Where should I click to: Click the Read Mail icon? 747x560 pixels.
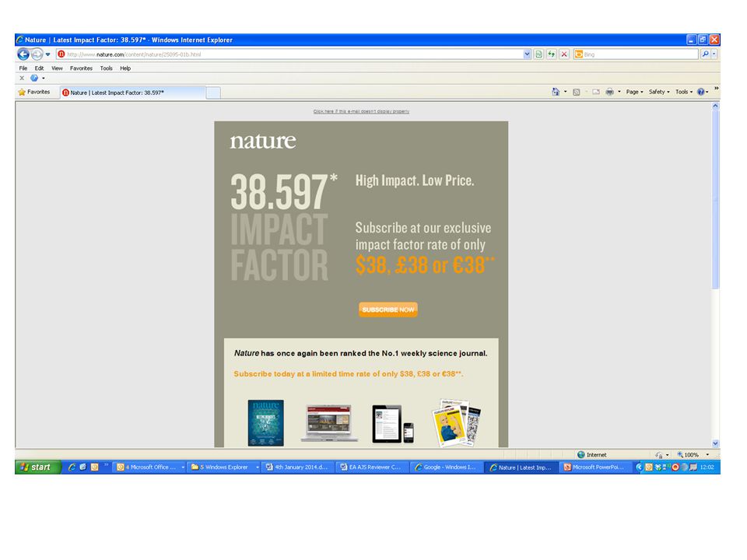(595, 92)
